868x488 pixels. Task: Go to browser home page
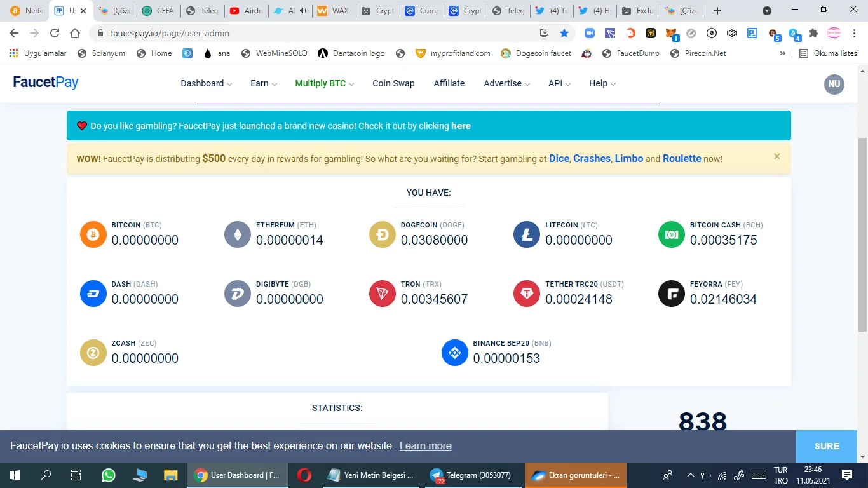click(x=75, y=33)
